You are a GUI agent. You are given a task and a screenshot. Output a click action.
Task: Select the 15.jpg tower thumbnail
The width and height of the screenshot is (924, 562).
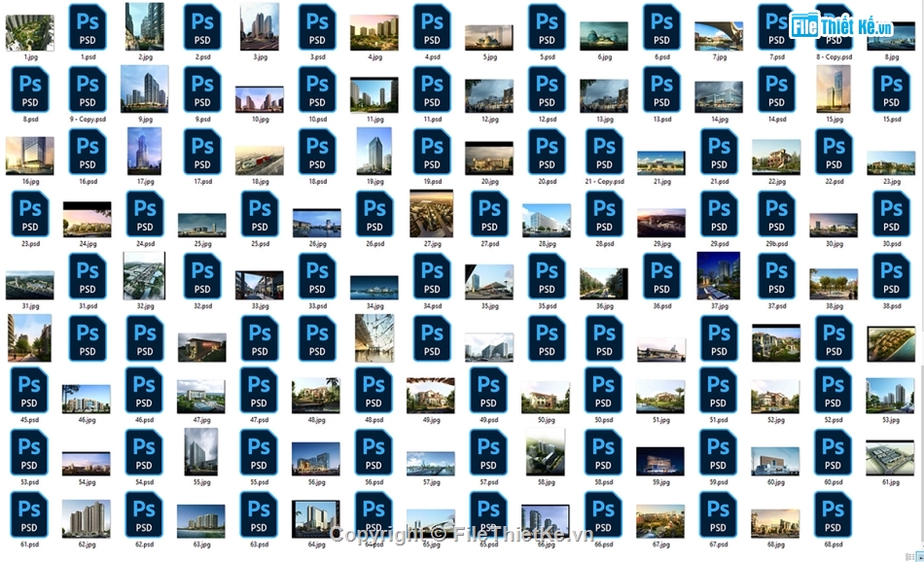coord(834,88)
